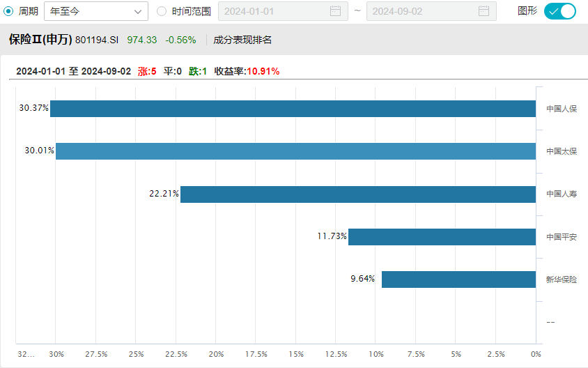The image size is (588, 368).
Task: Click the date range text 2024-01-01 至 2024-09-02
Action: coord(74,71)
